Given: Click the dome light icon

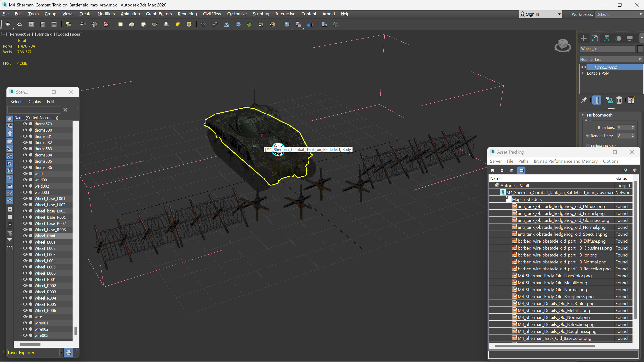Looking at the screenshot, I should click(131, 24).
